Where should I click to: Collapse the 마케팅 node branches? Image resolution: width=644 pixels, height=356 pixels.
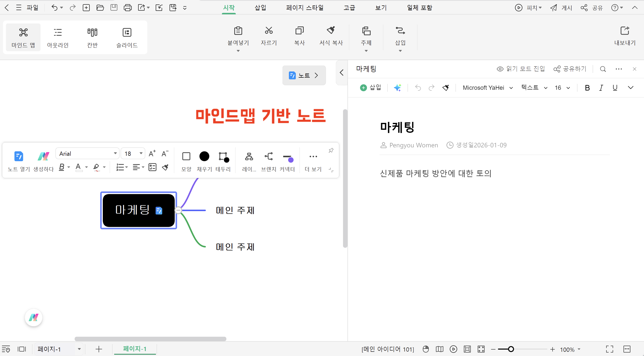pos(178,210)
